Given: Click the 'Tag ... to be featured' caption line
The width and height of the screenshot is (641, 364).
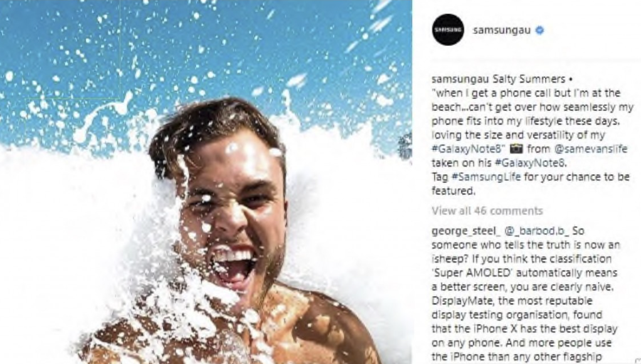Looking at the screenshot, I should click(x=531, y=184).
